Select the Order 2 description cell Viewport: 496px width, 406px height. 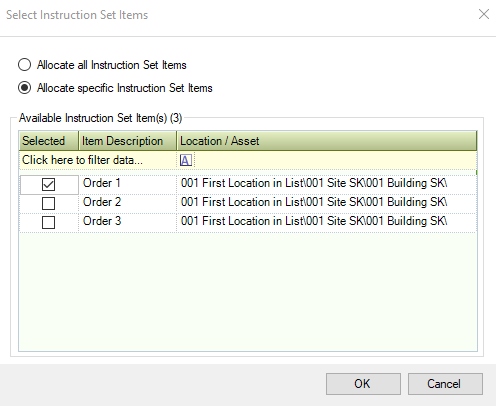(x=127, y=203)
